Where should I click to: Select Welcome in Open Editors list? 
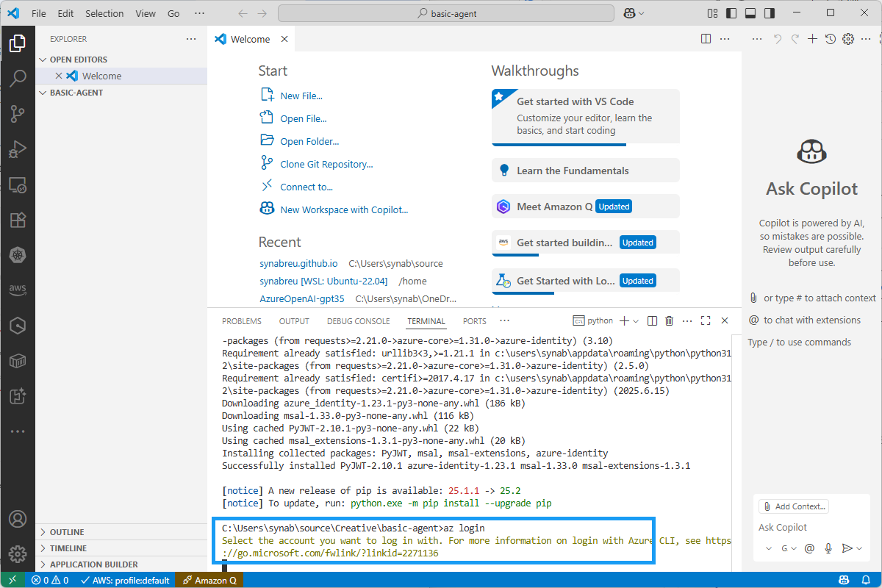[121, 76]
